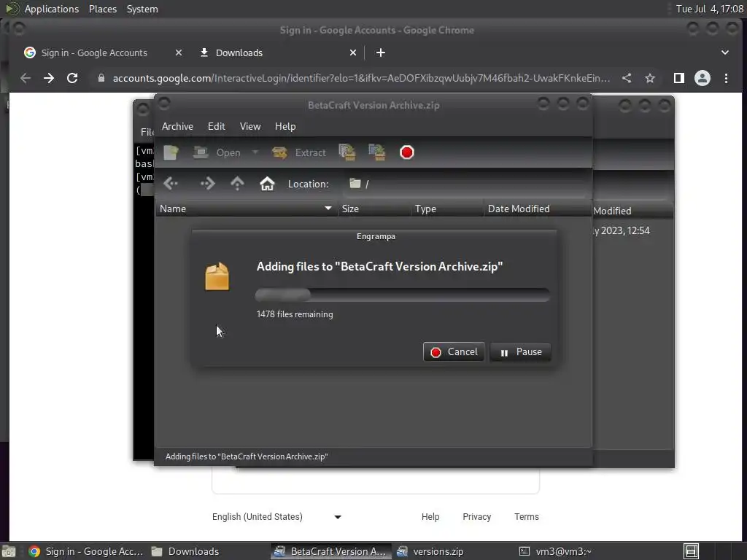This screenshot has height=560, width=747.
Task: Open the Help menu in Engrampa
Action: pos(285,126)
